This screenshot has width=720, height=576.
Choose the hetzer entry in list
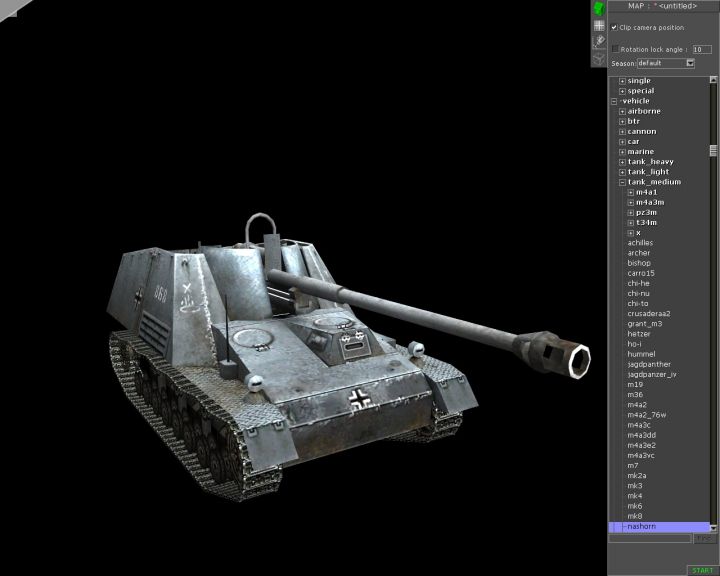point(639,334)
